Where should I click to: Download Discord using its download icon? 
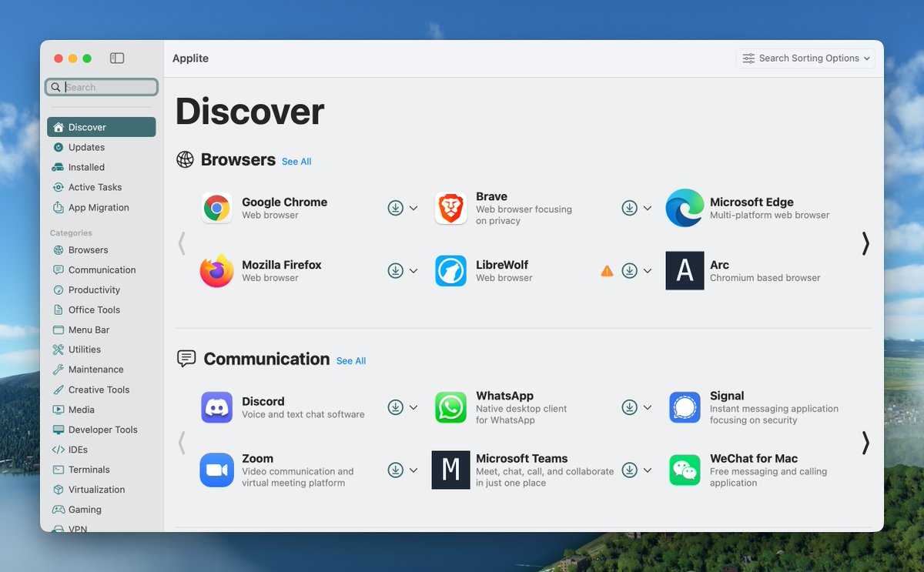[x=396, y=407]
